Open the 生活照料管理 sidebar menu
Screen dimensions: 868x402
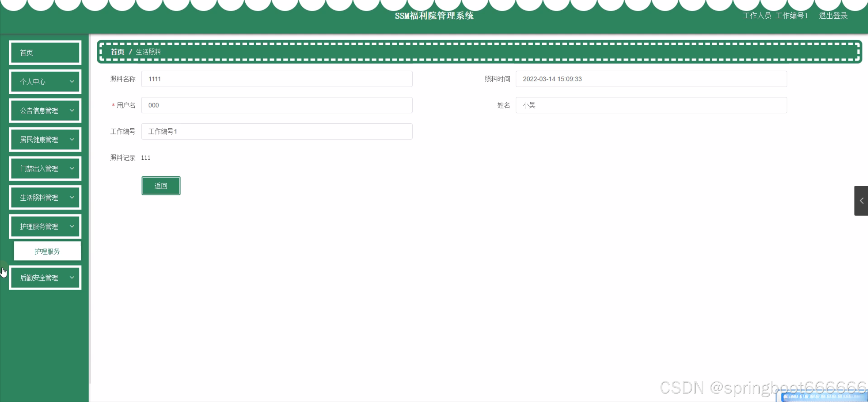45,198
